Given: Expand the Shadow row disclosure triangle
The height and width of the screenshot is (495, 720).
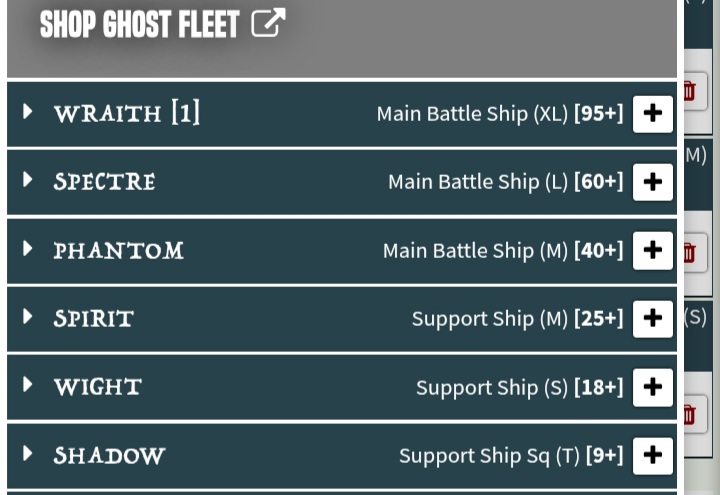Looking at the screenshot, I should coord(28,453).
